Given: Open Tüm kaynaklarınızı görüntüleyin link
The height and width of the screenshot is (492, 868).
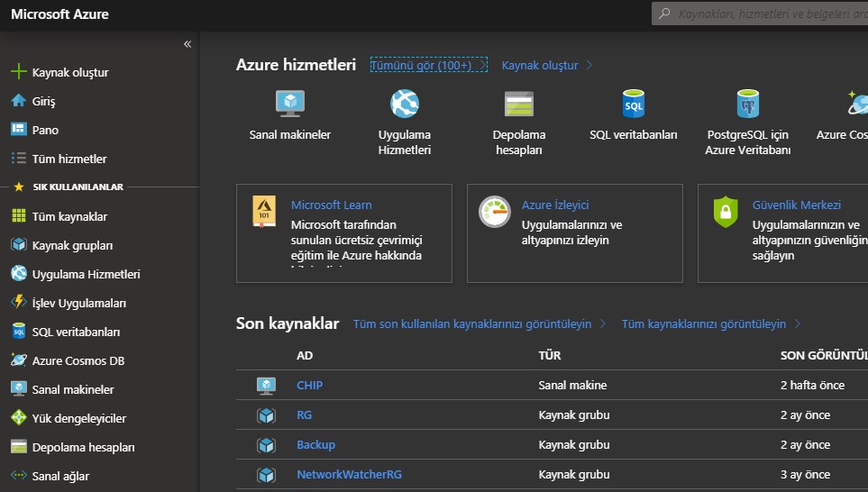Looking at the screenshot, I should pyautogui.click(x=711, y=323).
